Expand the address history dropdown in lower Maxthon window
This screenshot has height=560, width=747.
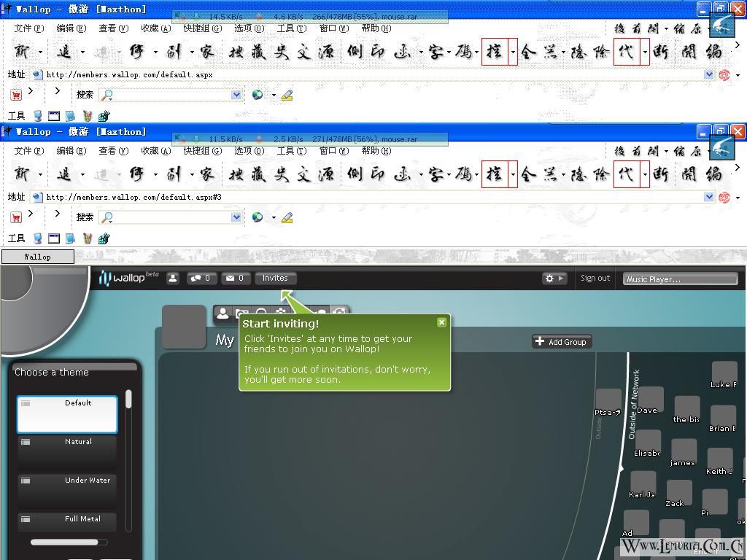[x=709, y=197]
